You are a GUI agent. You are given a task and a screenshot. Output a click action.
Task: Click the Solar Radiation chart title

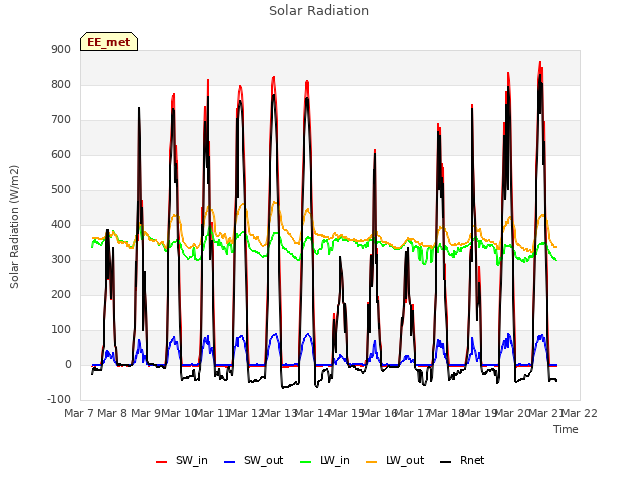319,11
